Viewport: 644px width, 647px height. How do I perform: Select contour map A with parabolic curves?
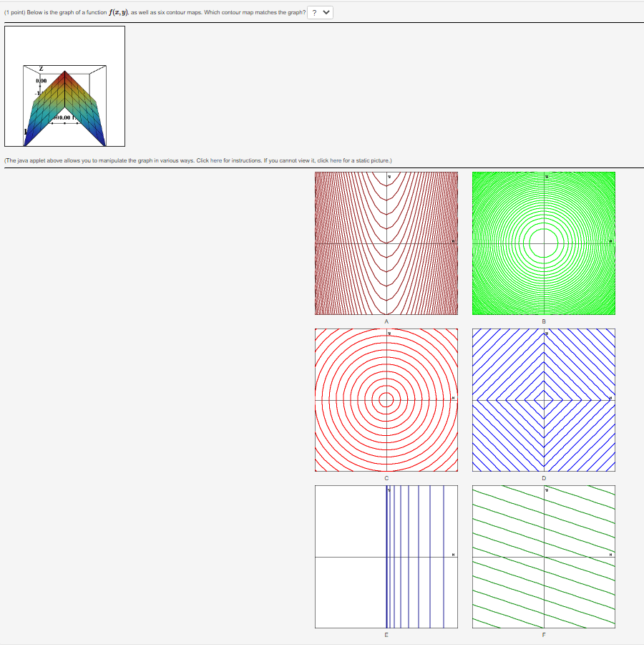pyautogui.click(x=386, y=243)
